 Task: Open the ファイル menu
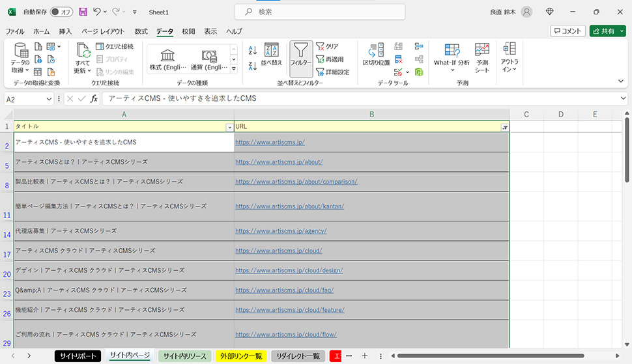(15, 31)
